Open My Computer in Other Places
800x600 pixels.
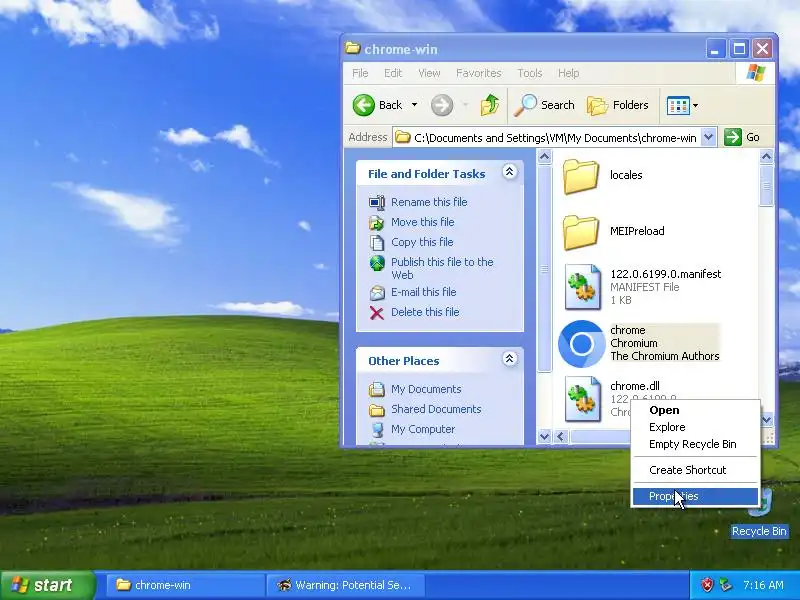423,429
